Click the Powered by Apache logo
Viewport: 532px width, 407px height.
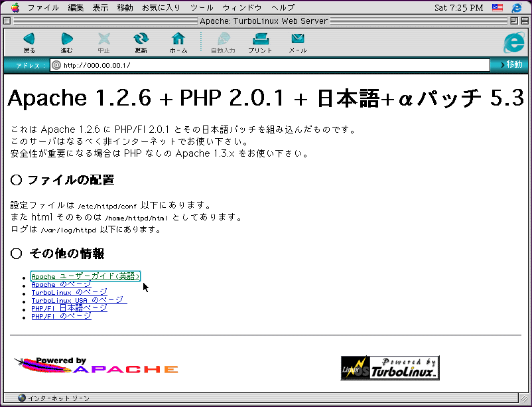[96, 366]
